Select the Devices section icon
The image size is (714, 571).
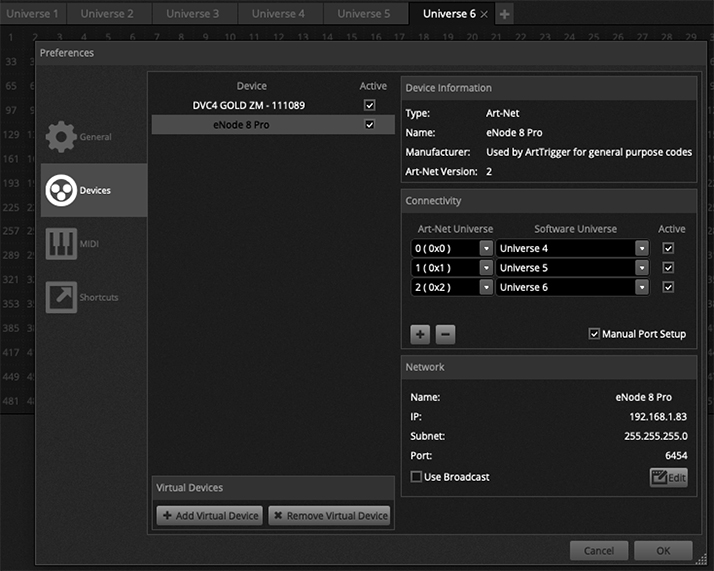pos(61,190)
